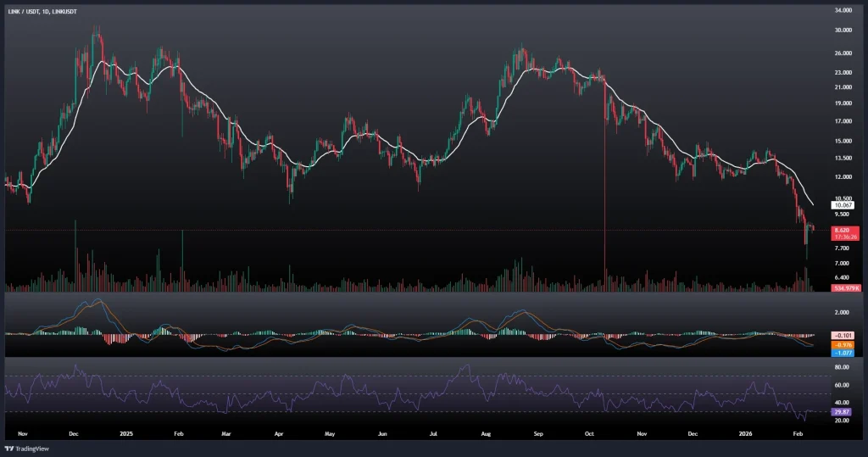Click the TradingView logo in the corner

click(x=26, y=448)
